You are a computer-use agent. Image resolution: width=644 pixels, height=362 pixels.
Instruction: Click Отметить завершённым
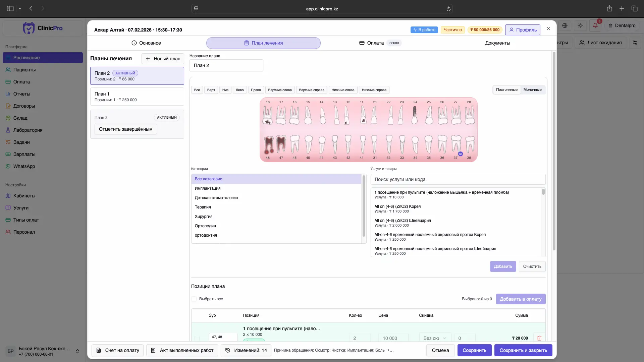click(x=126, y=129)
